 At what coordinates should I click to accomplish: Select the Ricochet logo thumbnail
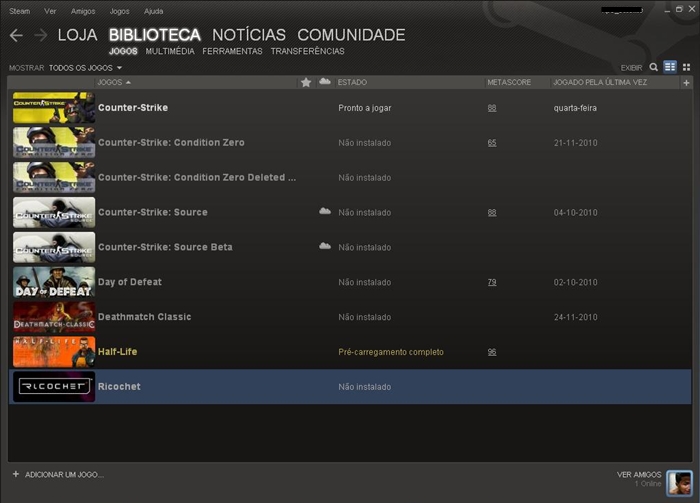point(54,387)
